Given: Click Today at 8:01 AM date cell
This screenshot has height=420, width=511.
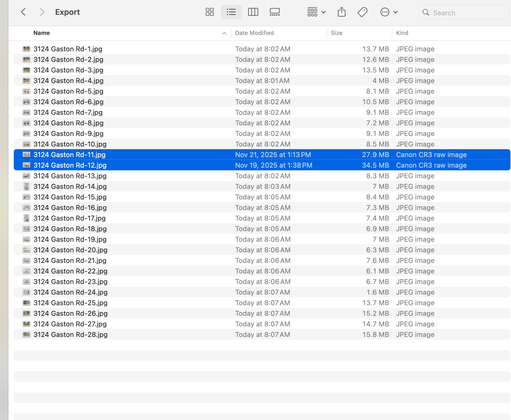Looking at the screenshot, I should coord(262,81).
